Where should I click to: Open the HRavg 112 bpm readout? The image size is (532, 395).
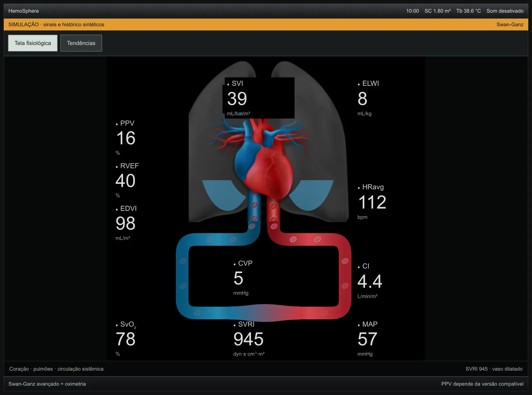coord(372,202)
